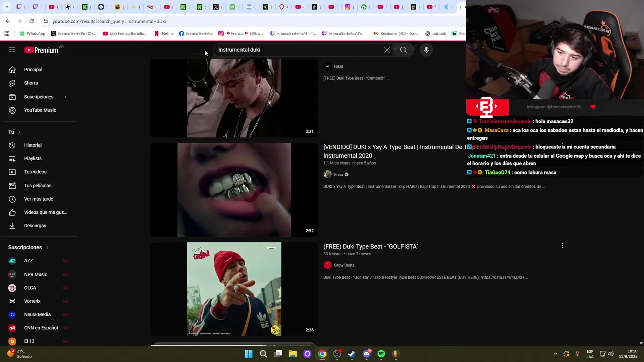Open the Netflix bookmark
644x362 pixels.
[164, 34]
